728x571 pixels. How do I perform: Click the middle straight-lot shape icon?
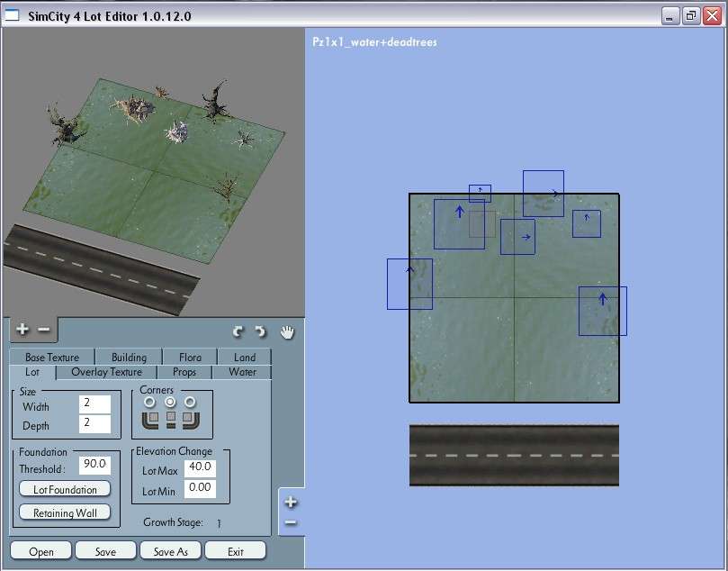click(171, 420)
